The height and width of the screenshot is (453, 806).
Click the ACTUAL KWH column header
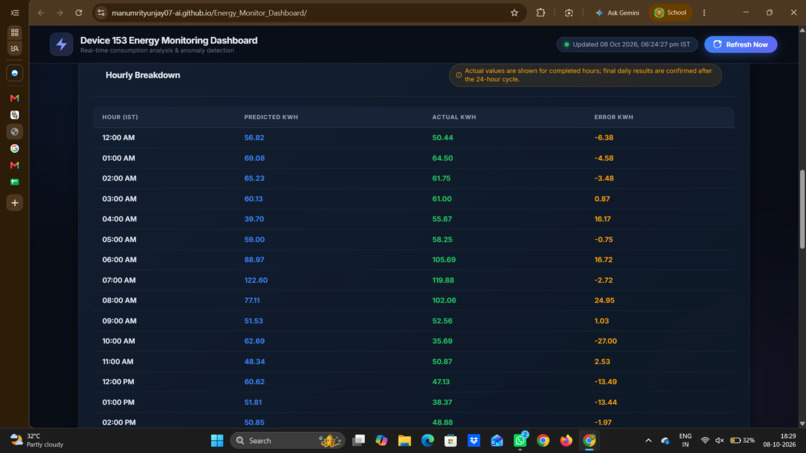(x=454, y=117)
